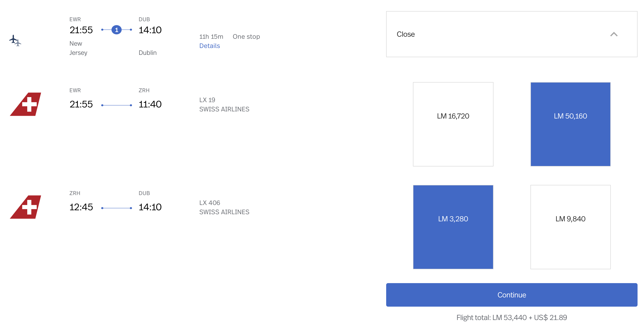Click the LX 406 flight number
Screen dimensions: 644x326
209,203
